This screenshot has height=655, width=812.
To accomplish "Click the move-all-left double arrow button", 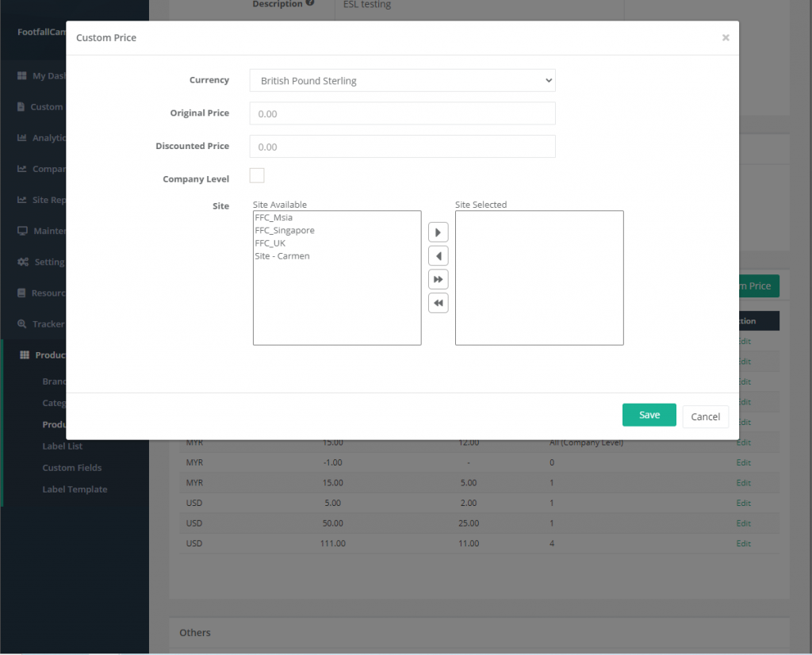I will click(438, 303).
